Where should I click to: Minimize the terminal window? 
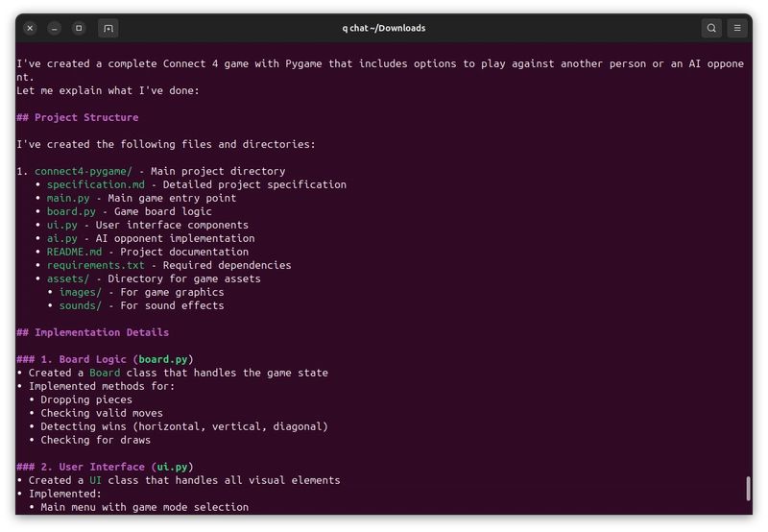pos(55,29)
